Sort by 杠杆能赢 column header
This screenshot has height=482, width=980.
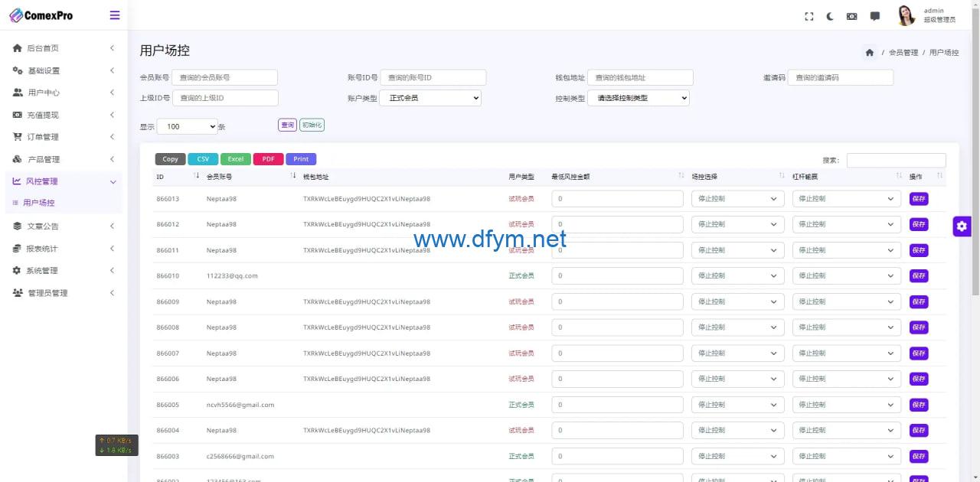[x=847, y=177]
